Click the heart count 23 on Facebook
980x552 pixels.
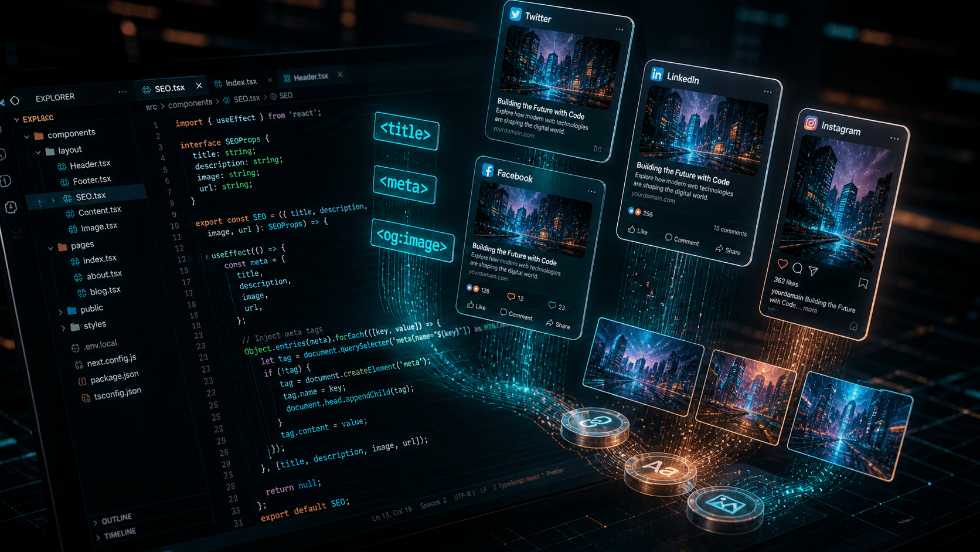click(557, 306)
